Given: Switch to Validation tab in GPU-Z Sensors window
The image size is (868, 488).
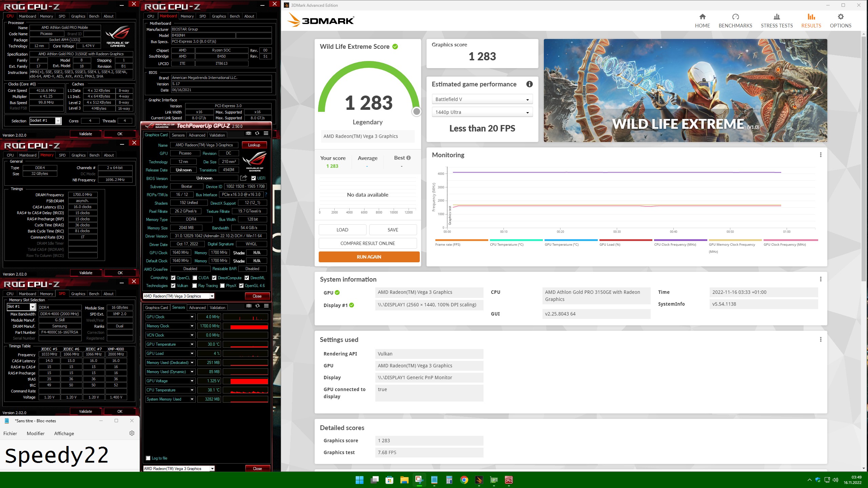Looking at the screenshot, I should coord(217,308).
